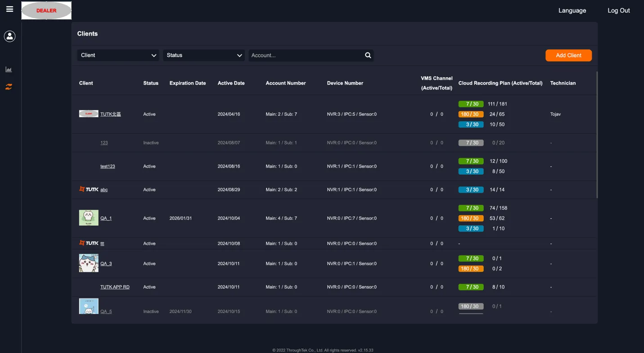This screenshot has height=353, width=644.
Task: Open the QA_1 client details link
Action: tap(106, 218)
